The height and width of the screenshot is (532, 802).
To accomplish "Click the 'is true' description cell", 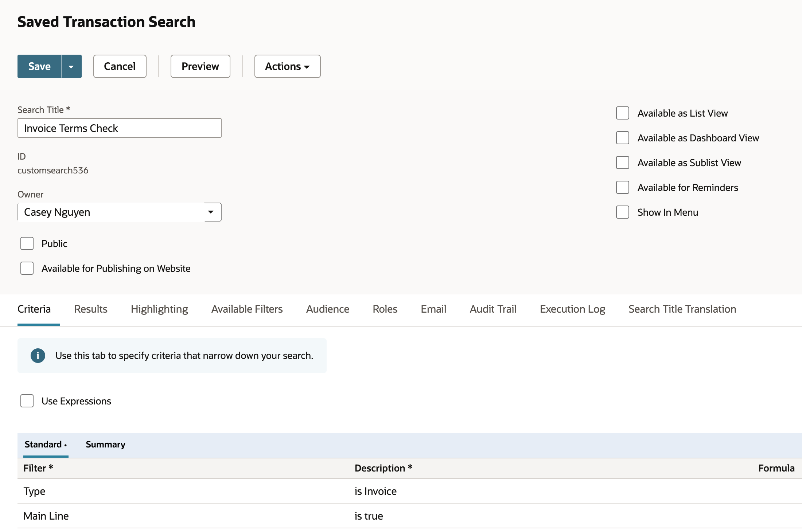I will click(369, 516).
